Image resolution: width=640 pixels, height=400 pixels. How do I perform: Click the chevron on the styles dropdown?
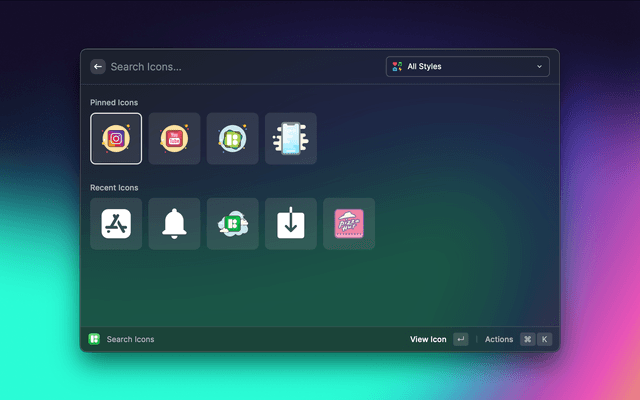(x=540, y=67)
